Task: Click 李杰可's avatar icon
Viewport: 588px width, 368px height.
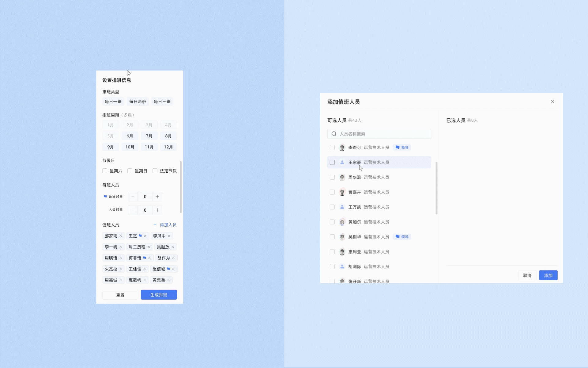Action: coord(342,148)
